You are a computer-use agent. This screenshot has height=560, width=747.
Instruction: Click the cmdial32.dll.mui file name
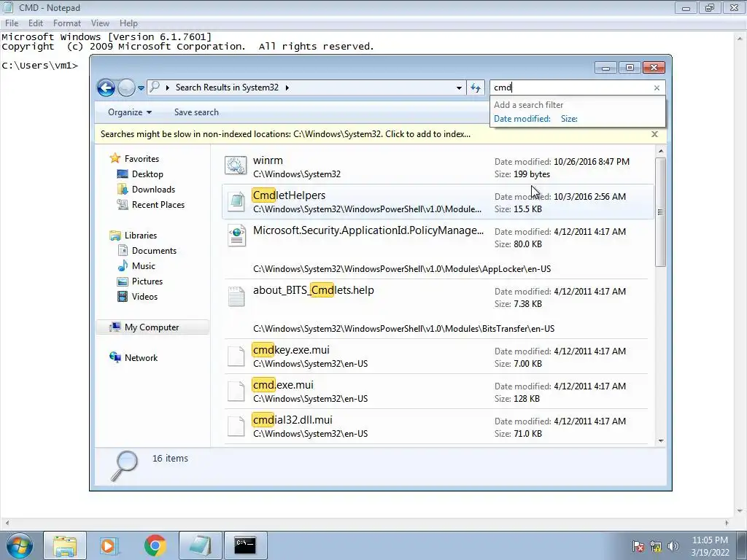pyautogui.click(x=293, y=420)
